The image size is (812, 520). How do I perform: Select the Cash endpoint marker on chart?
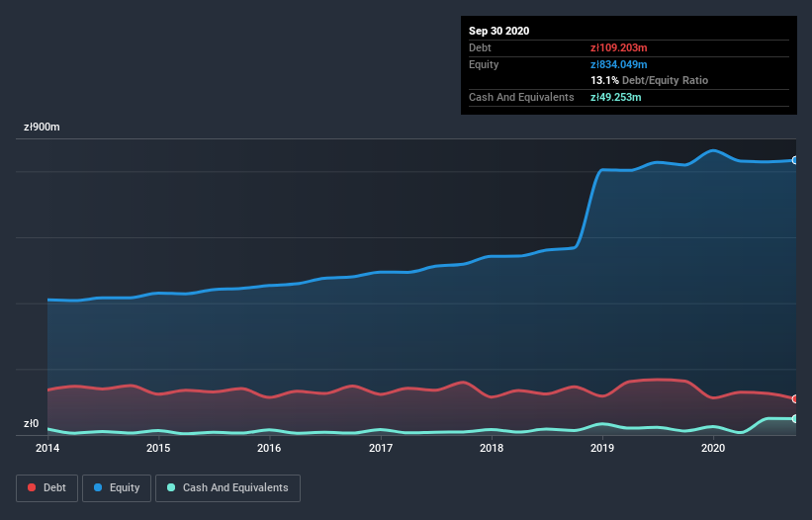point(795,418)
